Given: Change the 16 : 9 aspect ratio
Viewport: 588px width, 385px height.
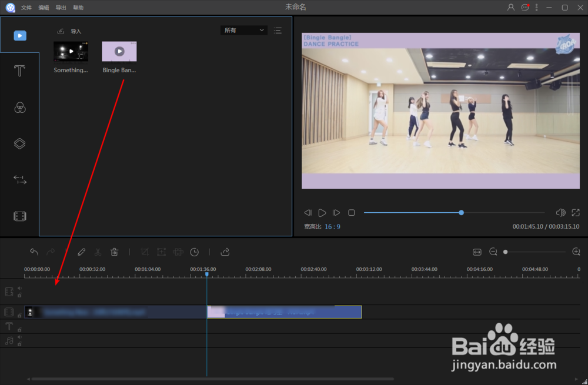Looking at the screenshot, I should coord(332,226).
